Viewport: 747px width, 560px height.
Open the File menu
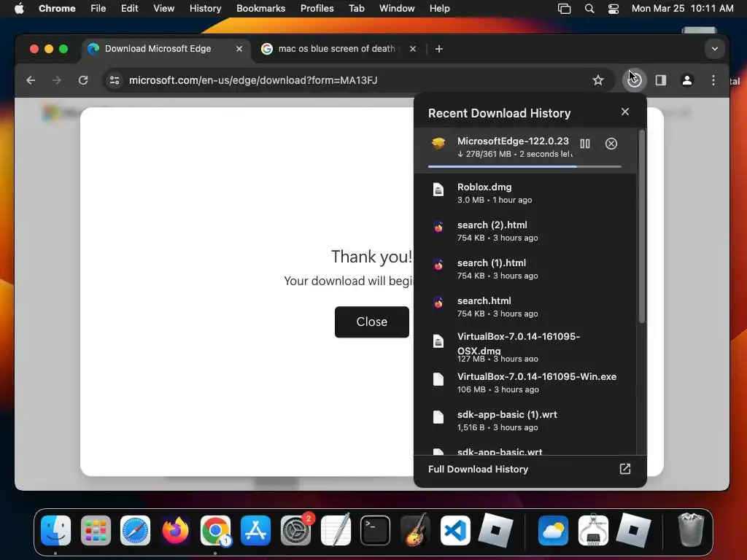pyautogui.click(x=98, y=8)
